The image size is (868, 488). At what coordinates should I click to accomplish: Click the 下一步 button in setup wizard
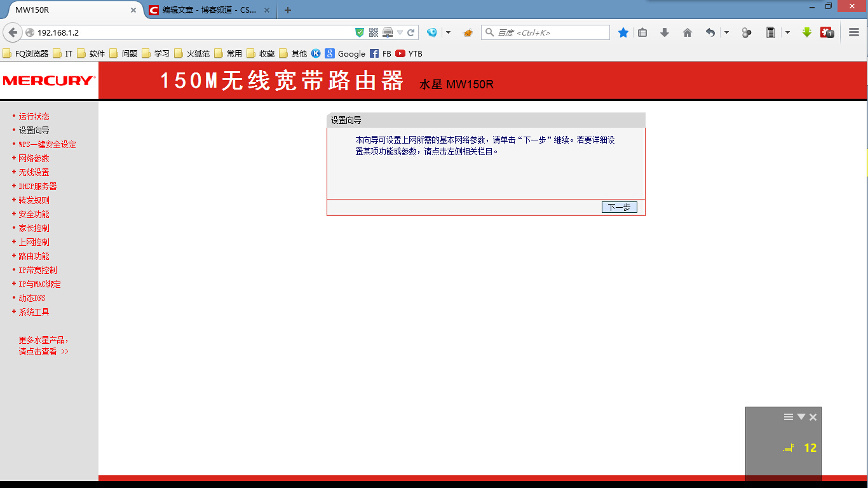tap(619, 207)
